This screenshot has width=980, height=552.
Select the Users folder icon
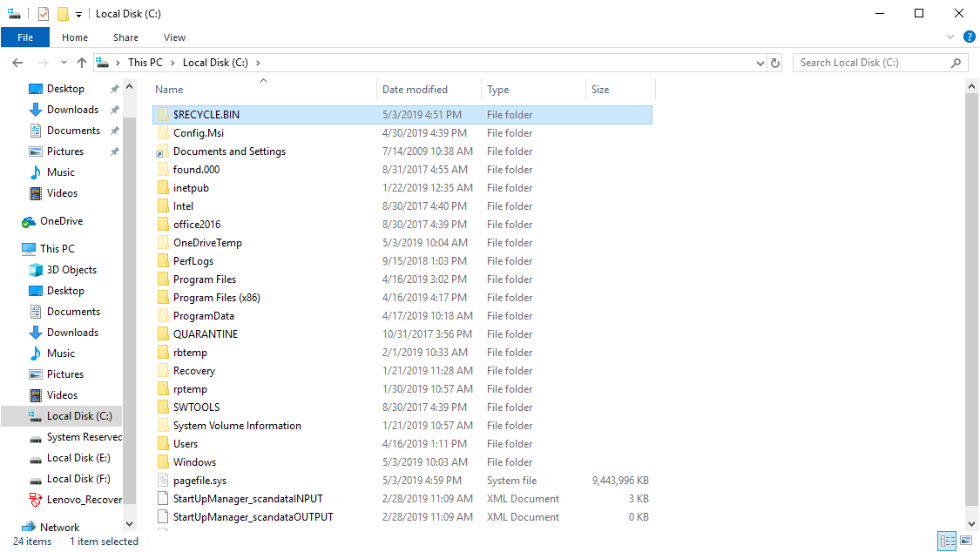coord(163,443)
